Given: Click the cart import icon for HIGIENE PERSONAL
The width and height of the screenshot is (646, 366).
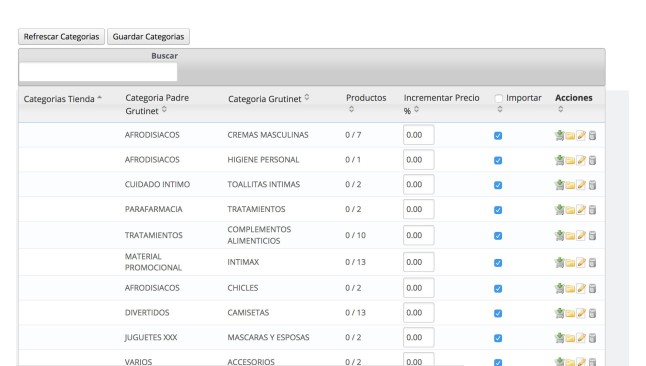Looking at the screenshot, I should tap(559, 160).
